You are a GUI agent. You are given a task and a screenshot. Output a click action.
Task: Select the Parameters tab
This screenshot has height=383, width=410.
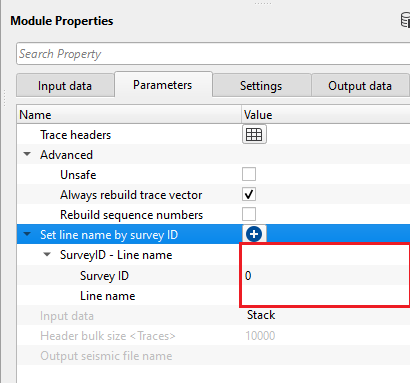coord(163,85)
